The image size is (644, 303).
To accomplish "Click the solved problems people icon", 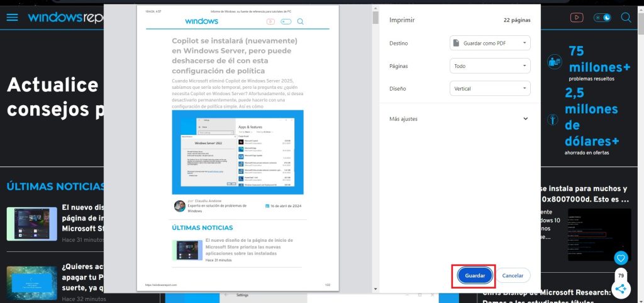I will [555, 62].
